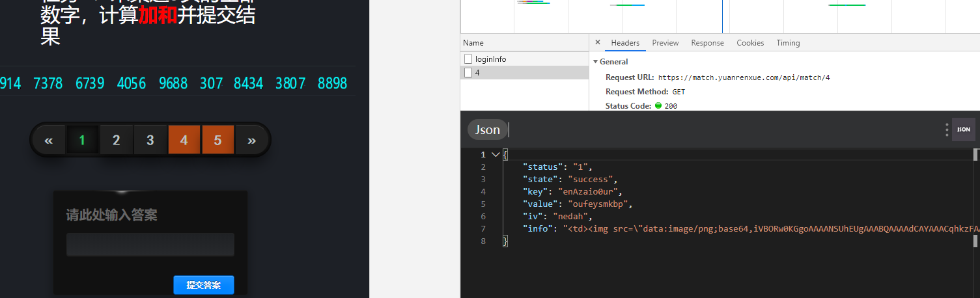980x298 pixels.
Task: Select the loginInfo request file icon
Action: click(468, 59)
